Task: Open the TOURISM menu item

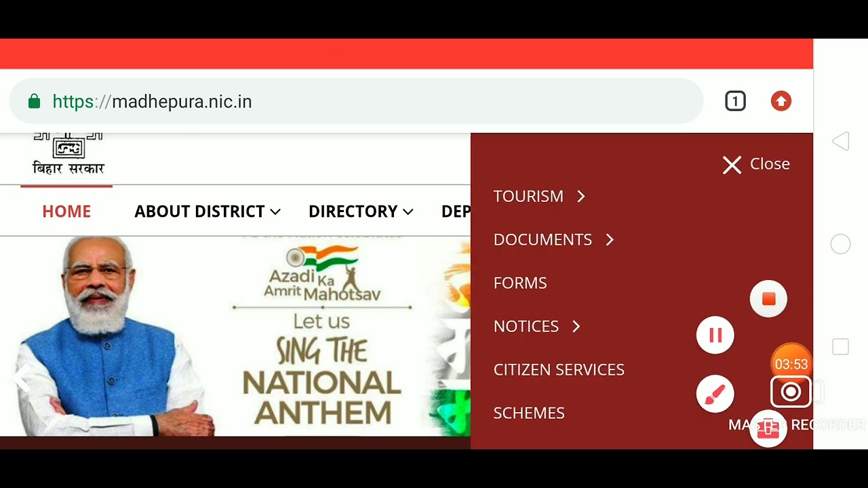Action: point(528,197)
